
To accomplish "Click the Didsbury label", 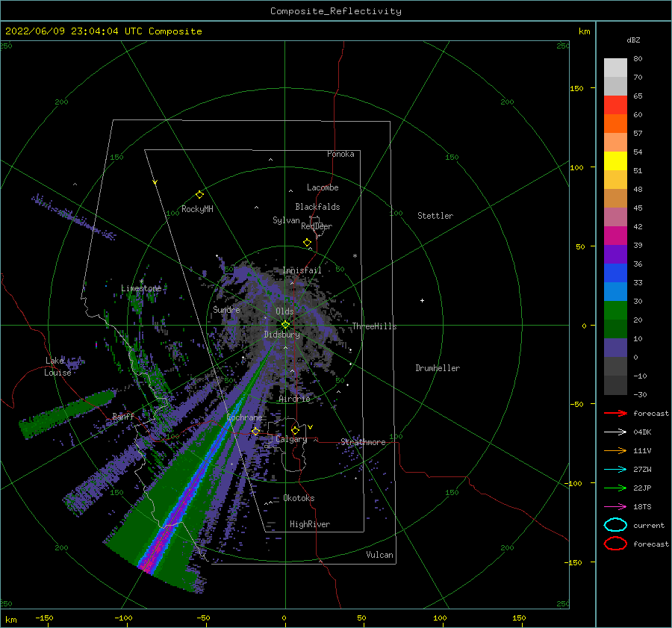I will tap(282, 335).
